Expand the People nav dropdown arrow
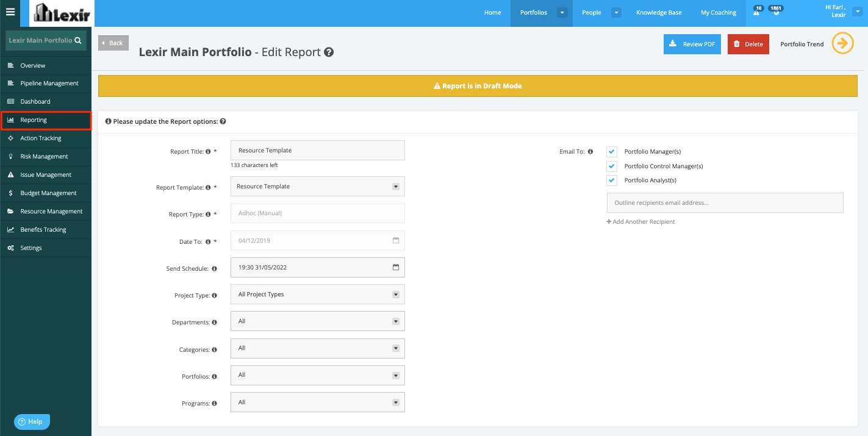The image size is (868, 436). pos(616,12)
